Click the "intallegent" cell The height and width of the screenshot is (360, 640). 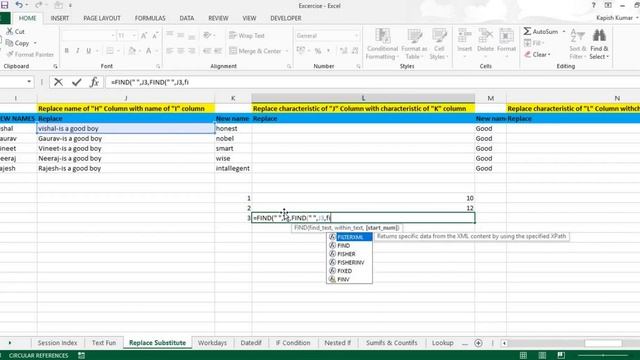point(233,168)
